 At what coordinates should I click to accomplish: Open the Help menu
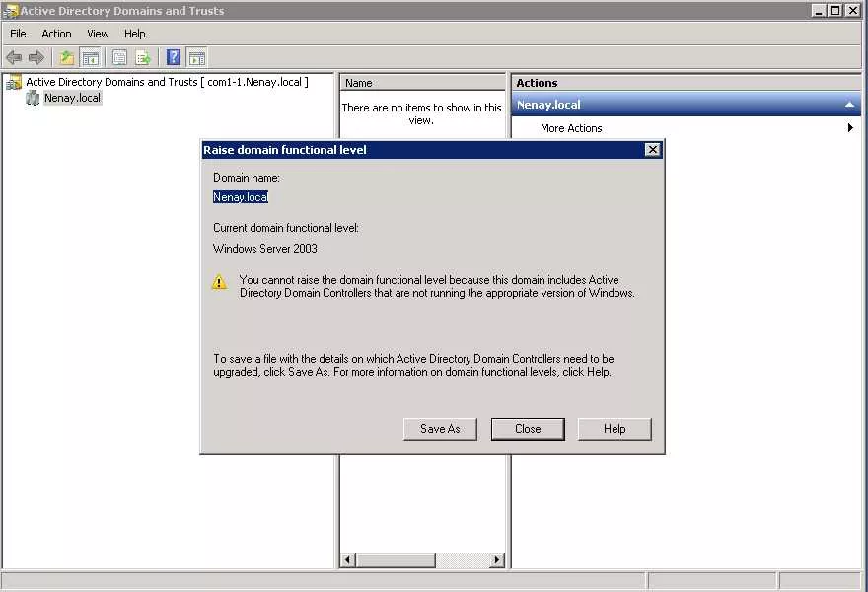[134, 34]
